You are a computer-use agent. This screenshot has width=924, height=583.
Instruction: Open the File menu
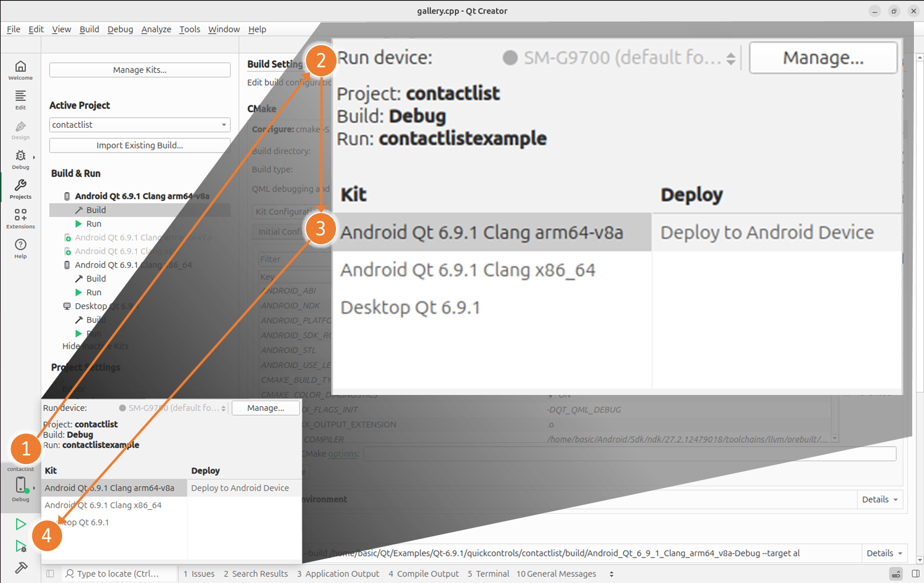coord(14,29)
